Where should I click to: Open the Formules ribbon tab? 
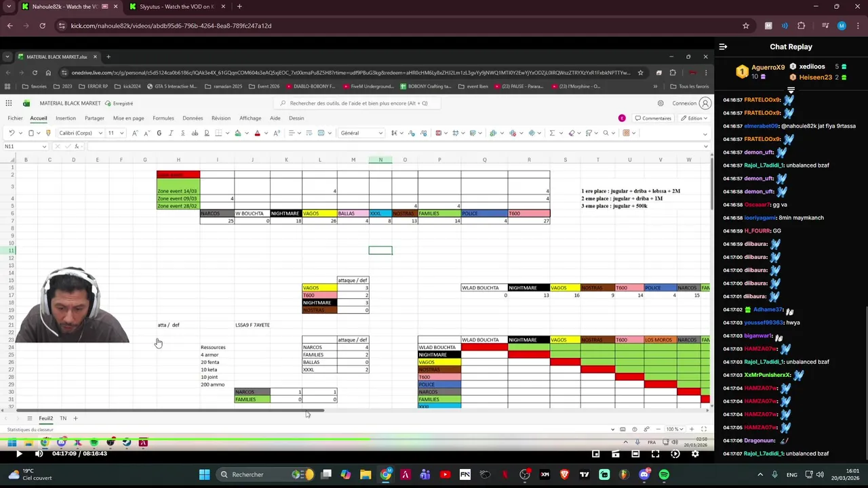pos(163,118)
